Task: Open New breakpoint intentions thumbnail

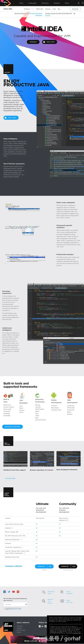Action: click(x=68, y=459)
